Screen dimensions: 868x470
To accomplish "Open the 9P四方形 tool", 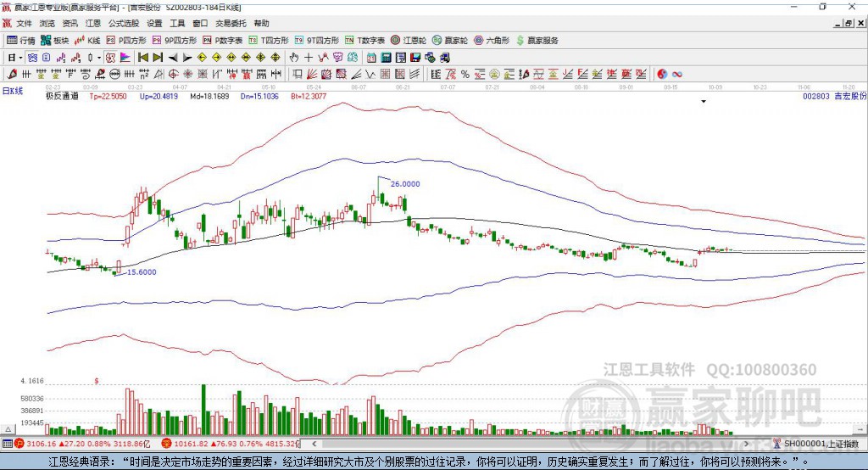I will coord(175,41).
